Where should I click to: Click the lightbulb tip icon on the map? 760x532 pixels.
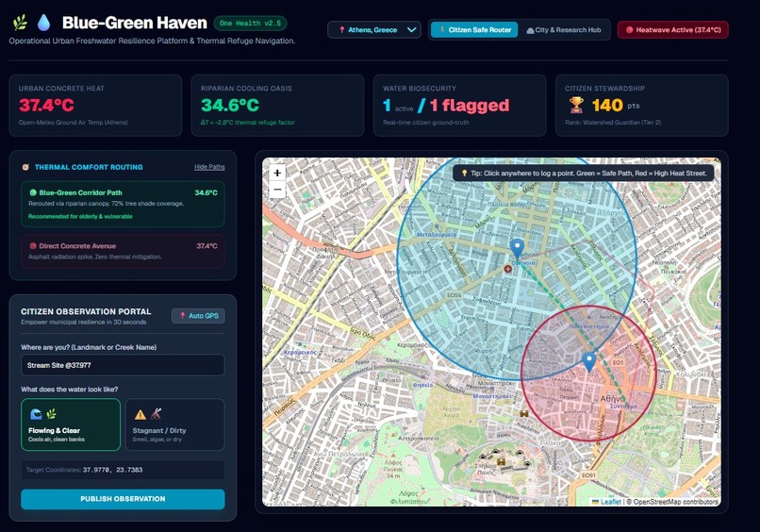click(x=464, y=174)
